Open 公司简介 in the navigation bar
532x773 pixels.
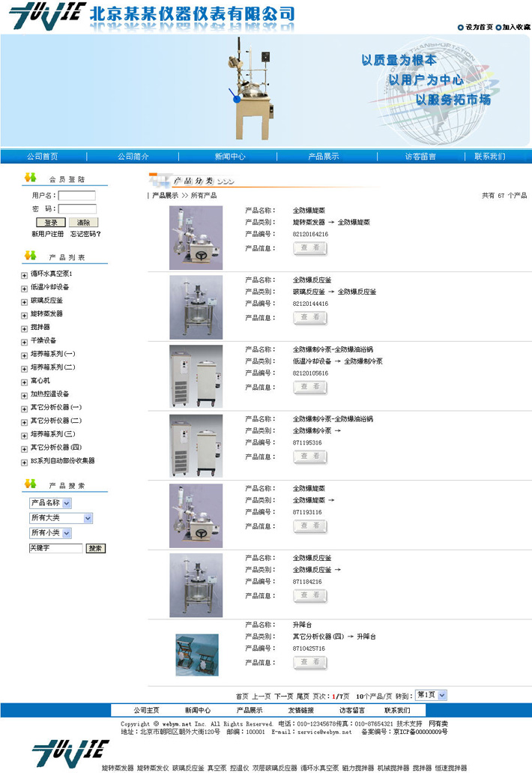pyautogui.click(x=133, y=156)
